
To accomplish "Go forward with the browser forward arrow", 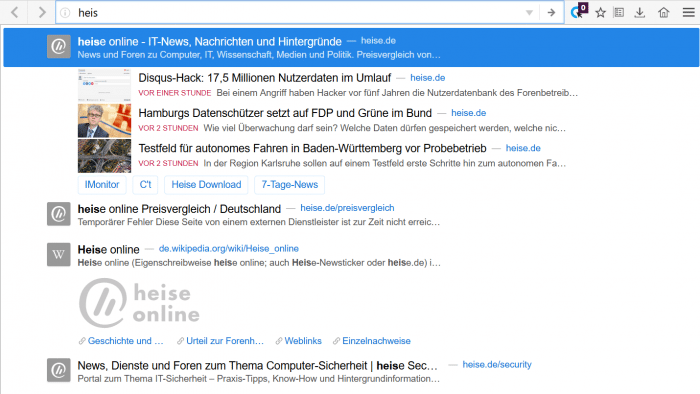I will (x=42, y=12).
